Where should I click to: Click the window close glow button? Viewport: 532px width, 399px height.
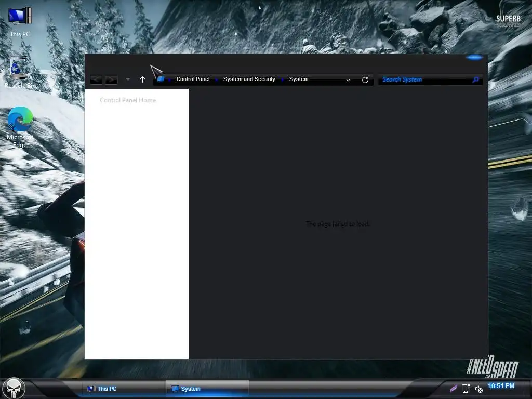pyautogui.click(x=474, y=57)
